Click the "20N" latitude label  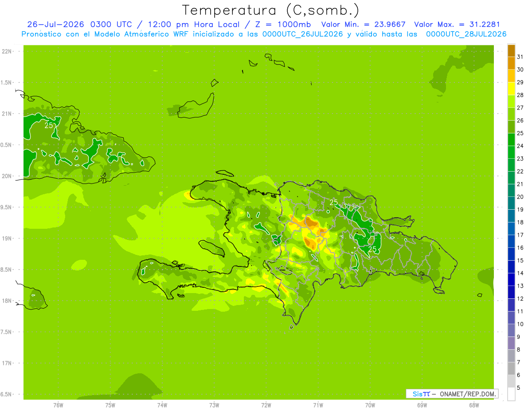[7, 176]
